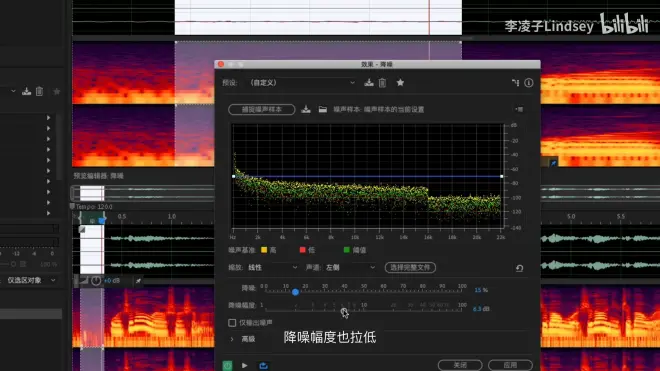Open effect info circle icon
This screenshot has height=371, width=660.
[529, 83]
